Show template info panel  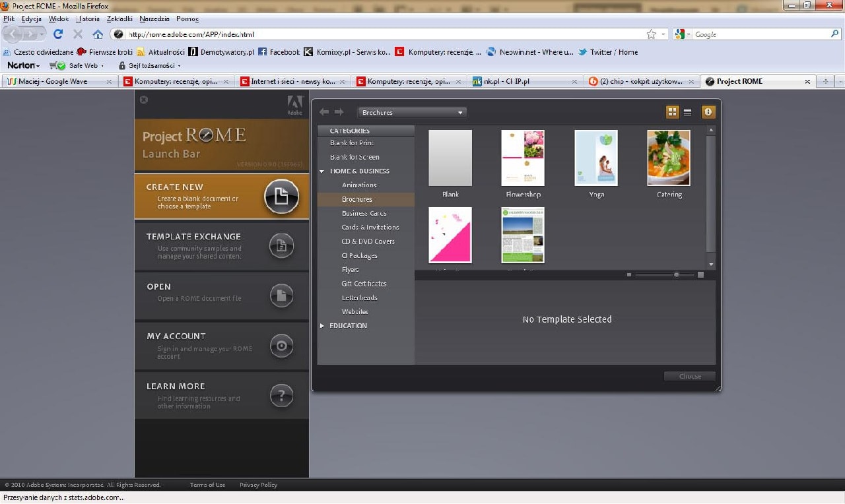708,112
